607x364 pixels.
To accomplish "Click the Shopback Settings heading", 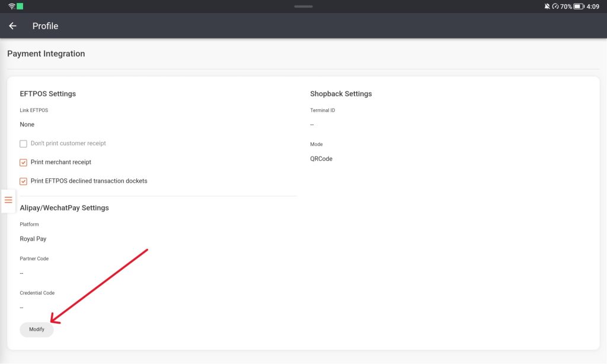I will click(341, 94).
